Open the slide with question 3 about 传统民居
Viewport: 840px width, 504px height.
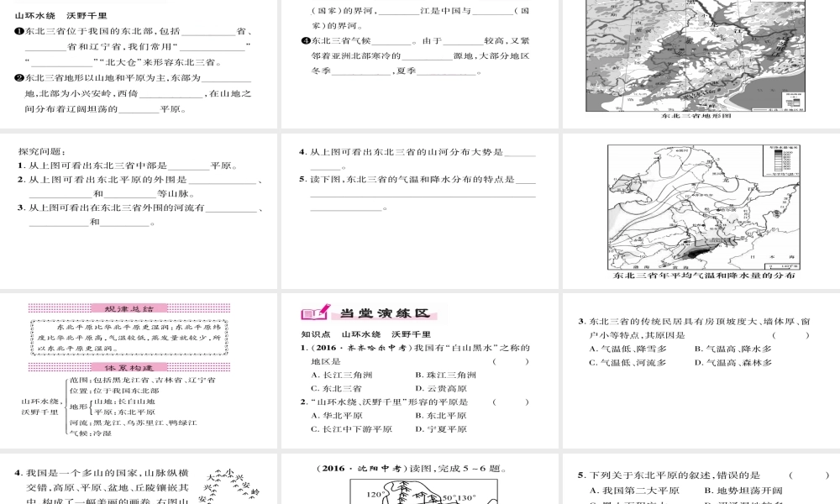(x=701, y=370)
